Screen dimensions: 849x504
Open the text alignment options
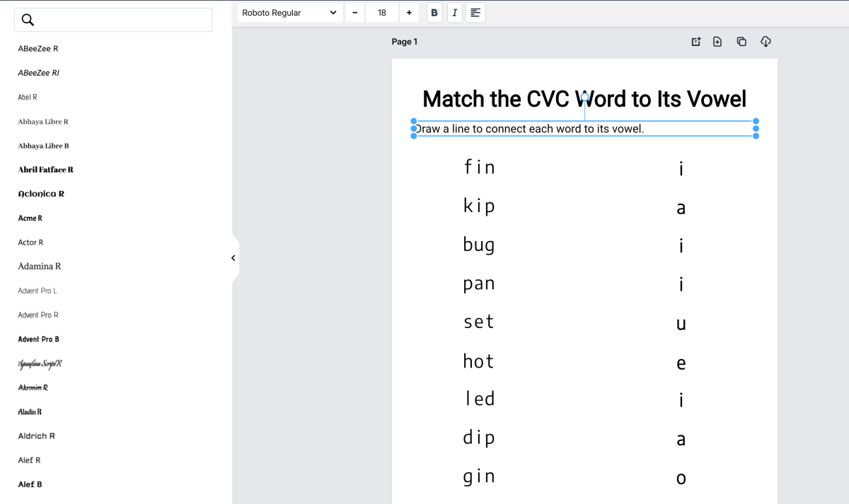coord(475,13)
